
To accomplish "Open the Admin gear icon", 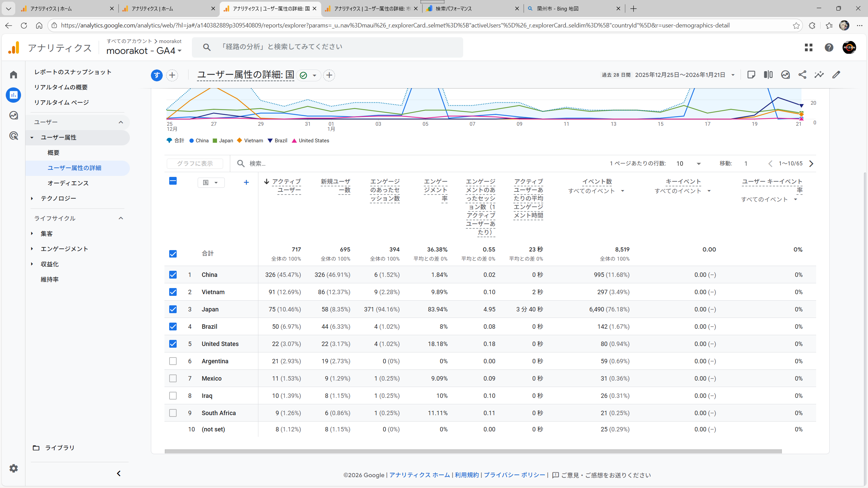I will point(14,468).
